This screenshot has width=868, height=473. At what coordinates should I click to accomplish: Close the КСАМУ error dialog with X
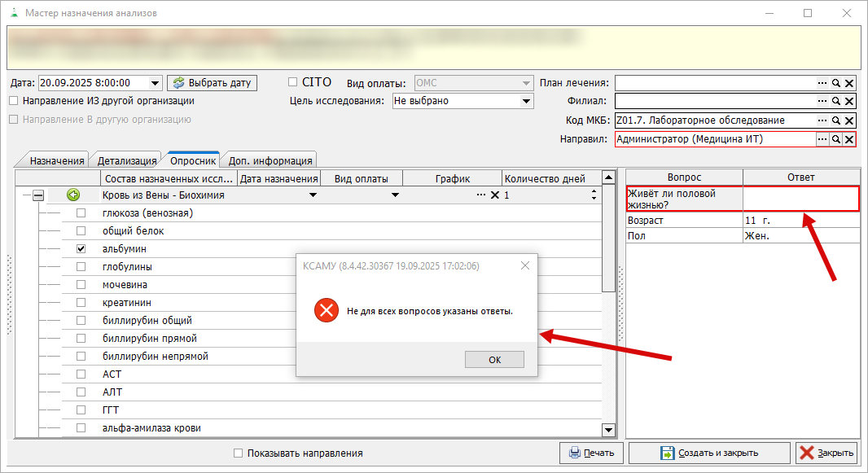pyautogui.click(x=524, y=265)
